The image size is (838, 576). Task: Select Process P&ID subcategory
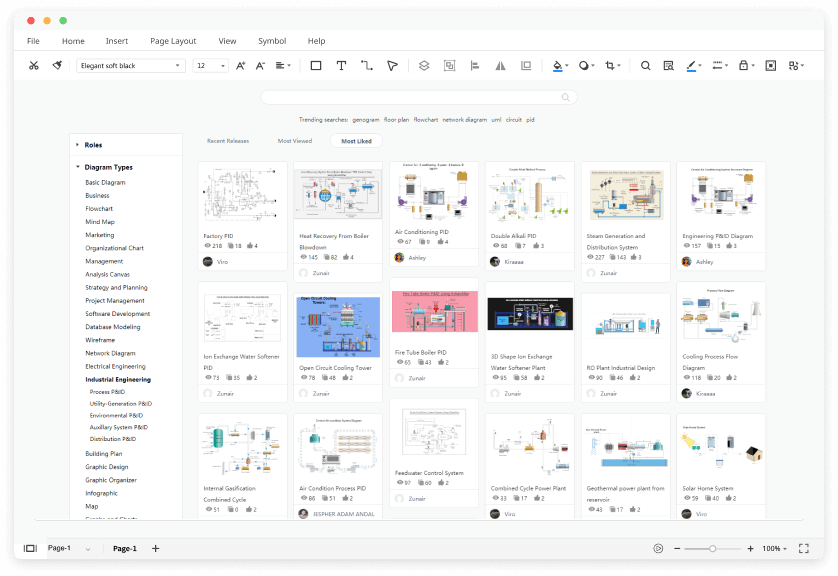point(107,392)
